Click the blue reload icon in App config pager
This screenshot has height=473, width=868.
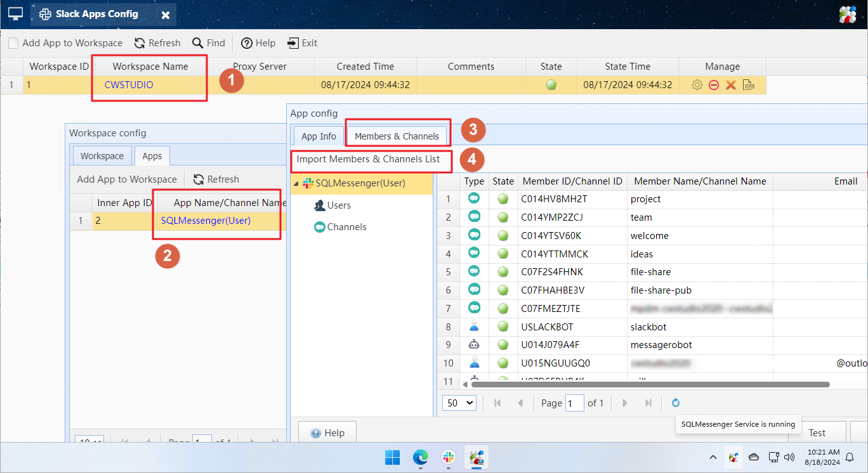676,403
